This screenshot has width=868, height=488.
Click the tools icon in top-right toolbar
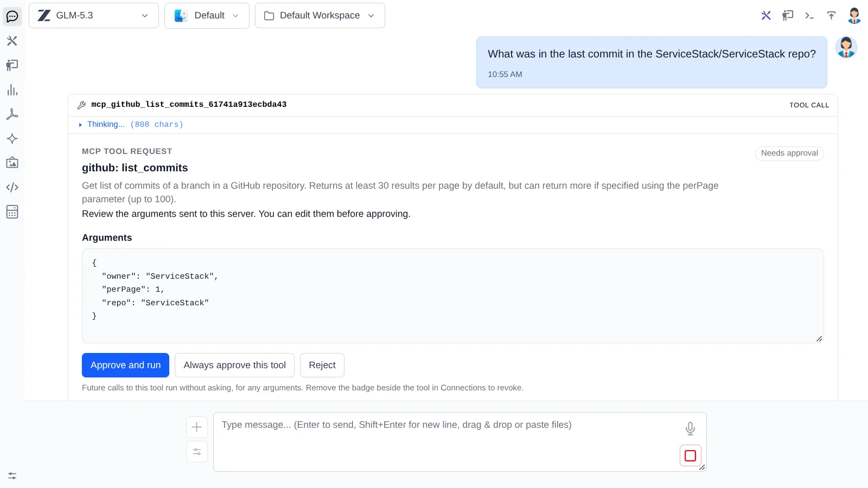tap(766, 15)
